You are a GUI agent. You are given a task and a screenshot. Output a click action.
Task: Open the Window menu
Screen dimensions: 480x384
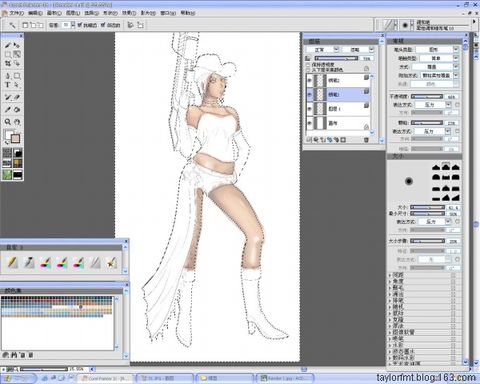click(168, 13)
